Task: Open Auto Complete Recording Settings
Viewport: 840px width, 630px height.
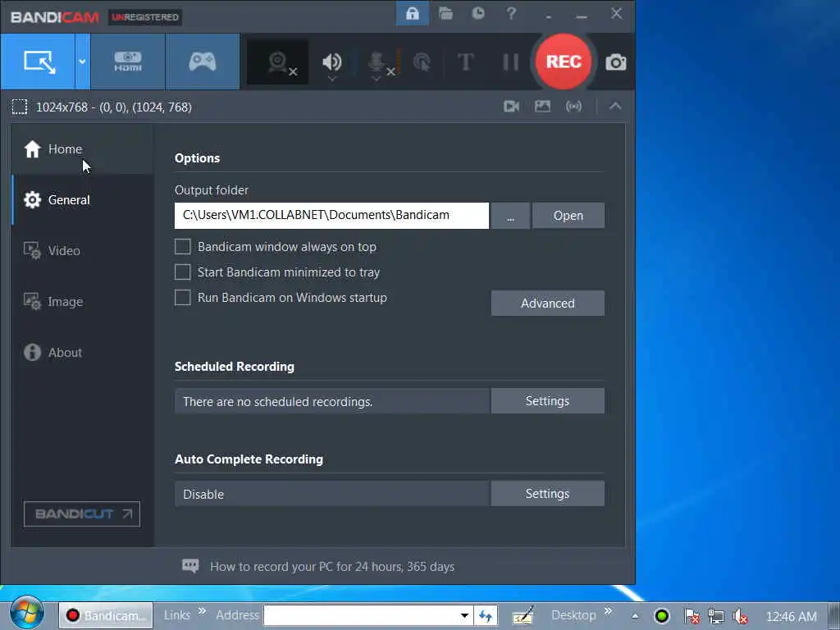Action: 547,493
